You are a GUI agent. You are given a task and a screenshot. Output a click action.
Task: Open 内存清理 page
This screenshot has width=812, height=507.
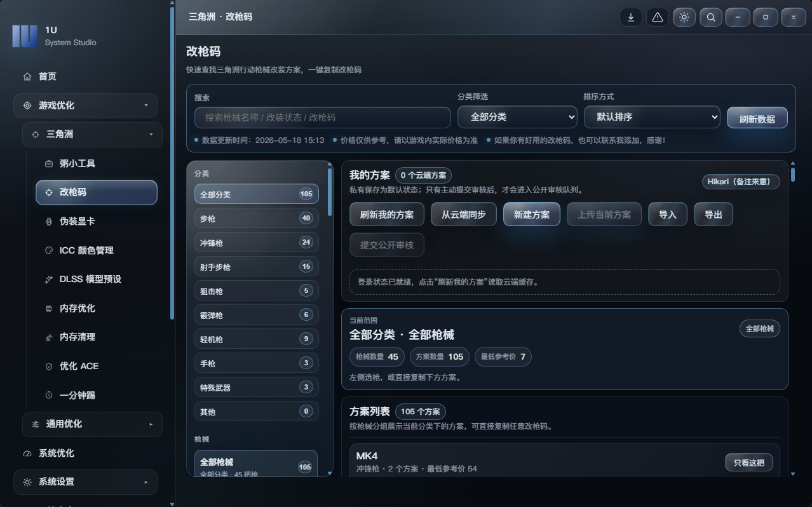97,337
